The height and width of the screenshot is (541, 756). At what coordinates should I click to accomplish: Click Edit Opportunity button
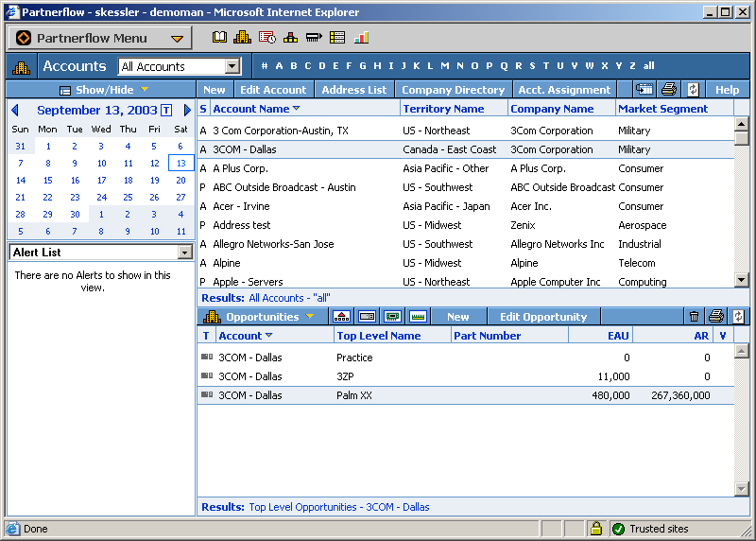(x=543, y=317)
